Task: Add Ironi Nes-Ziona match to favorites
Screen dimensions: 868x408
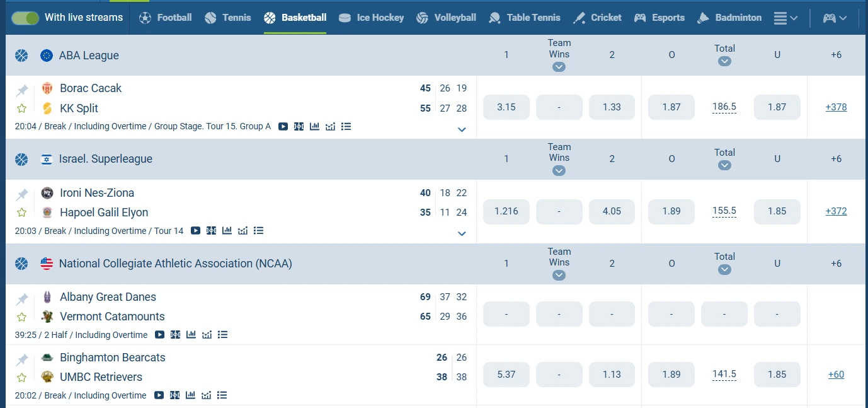Action: (22, 213)
